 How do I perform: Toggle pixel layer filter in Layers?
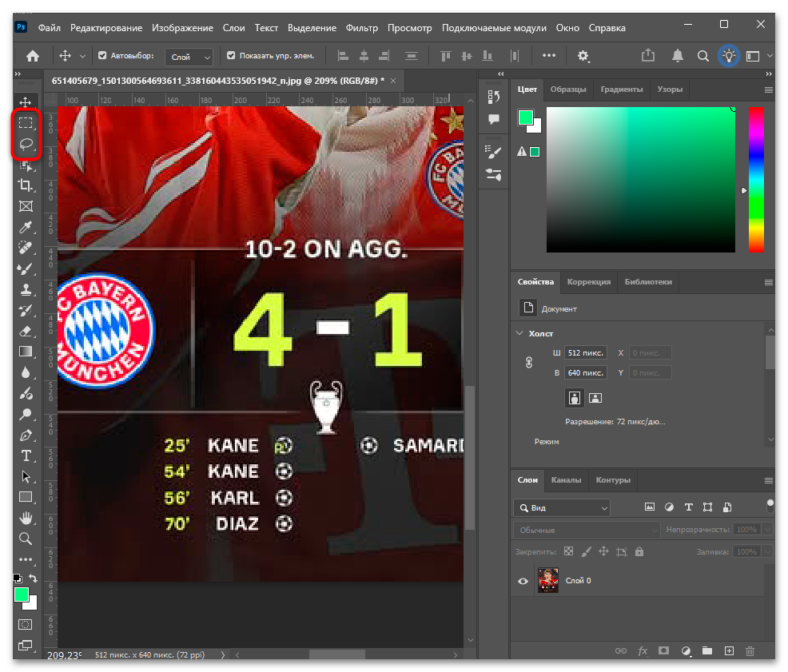[650, 507]
